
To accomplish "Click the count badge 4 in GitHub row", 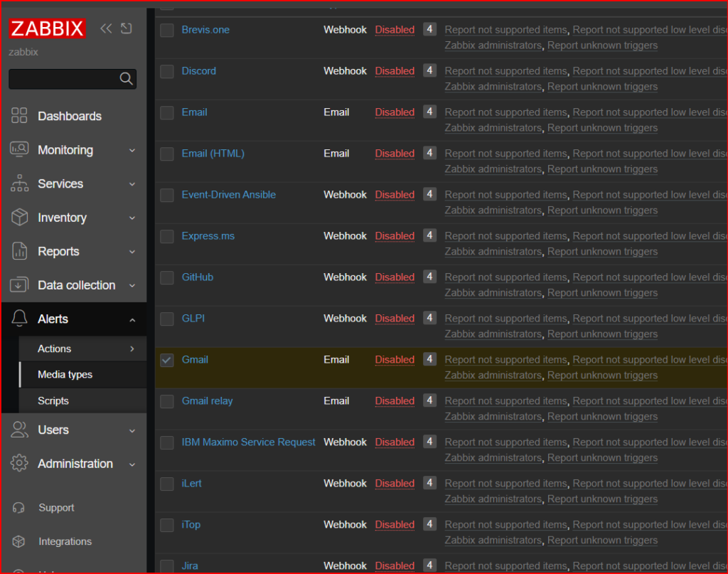I will (x=429, y=277).
